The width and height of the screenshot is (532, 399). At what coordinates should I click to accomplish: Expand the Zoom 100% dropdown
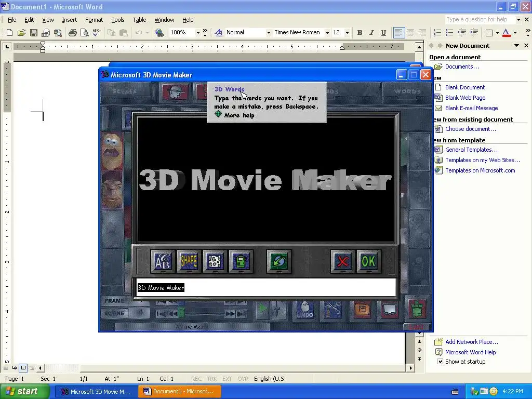pos(198,33)
